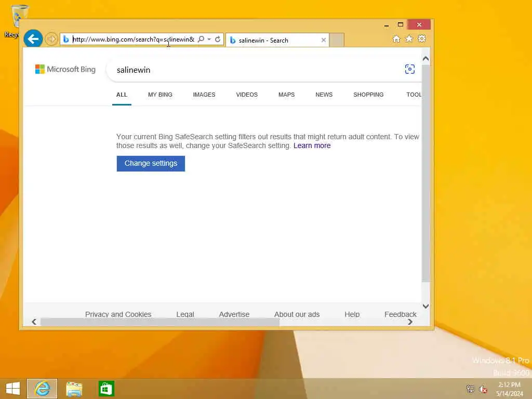The image size is (532, 399).
Task: Maximize the Internet Explorer window
Action: point(401,25)
